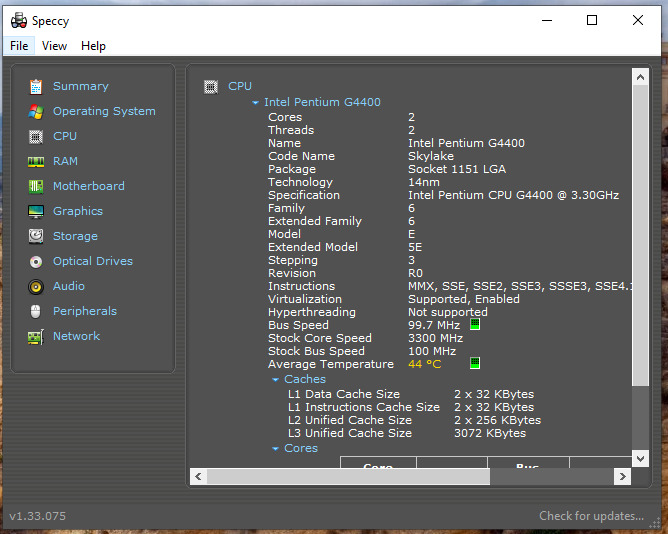
Task: Click the L1 Data Cache Size label
Action: pyautogui.click(x=344, y=394)
